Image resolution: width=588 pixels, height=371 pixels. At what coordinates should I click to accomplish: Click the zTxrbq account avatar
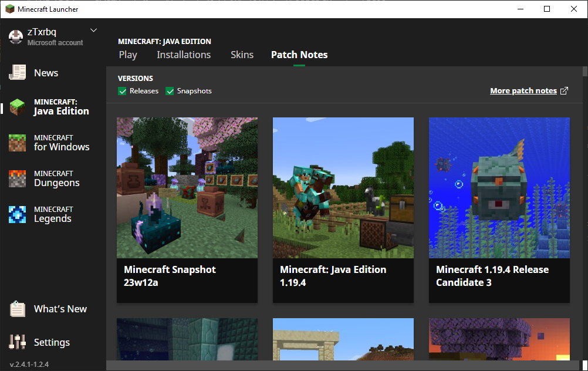tap(16, 37)
